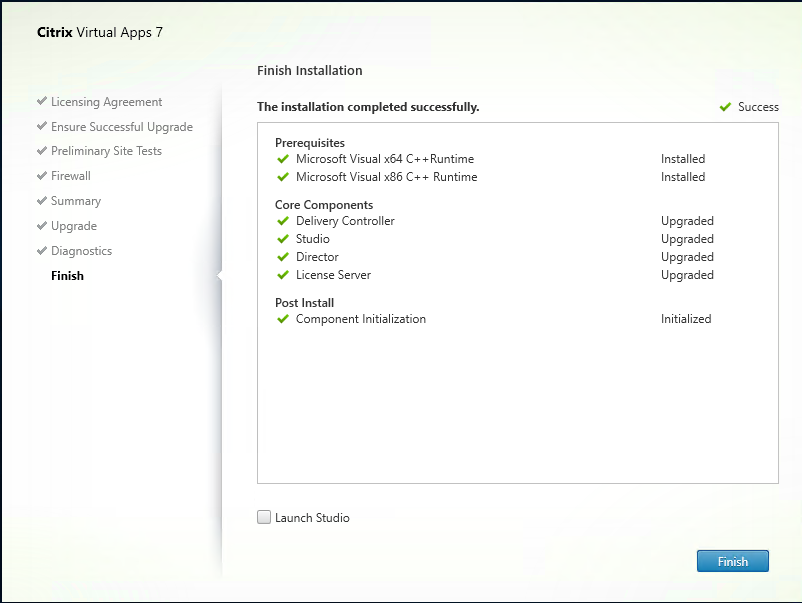
Task: Click the Studio component name
Action: pos(313,239)
